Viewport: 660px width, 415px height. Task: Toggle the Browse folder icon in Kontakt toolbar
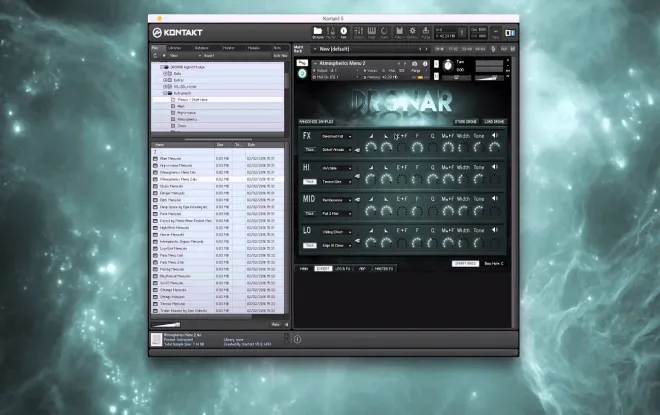318,32
